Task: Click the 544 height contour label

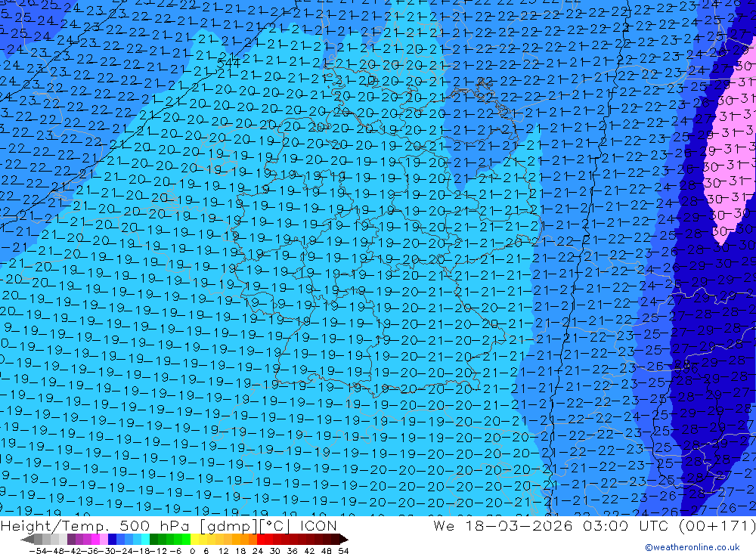Action: tap(228, 63)
